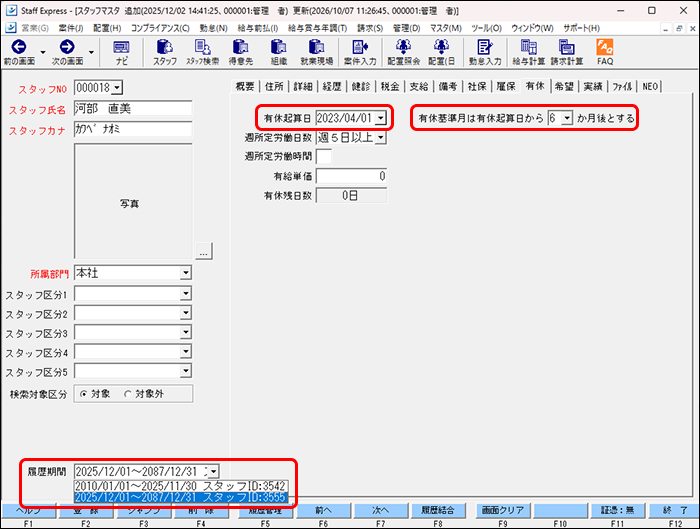The image size is (700, 529).
Task: Switch to the NEO tab
Action: [650, 86]
